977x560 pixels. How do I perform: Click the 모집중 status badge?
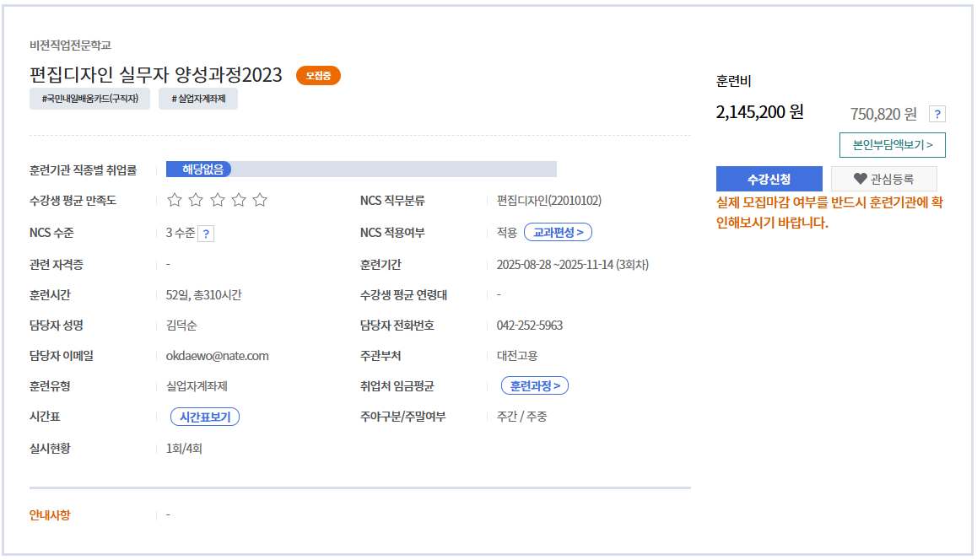[318, 75]
